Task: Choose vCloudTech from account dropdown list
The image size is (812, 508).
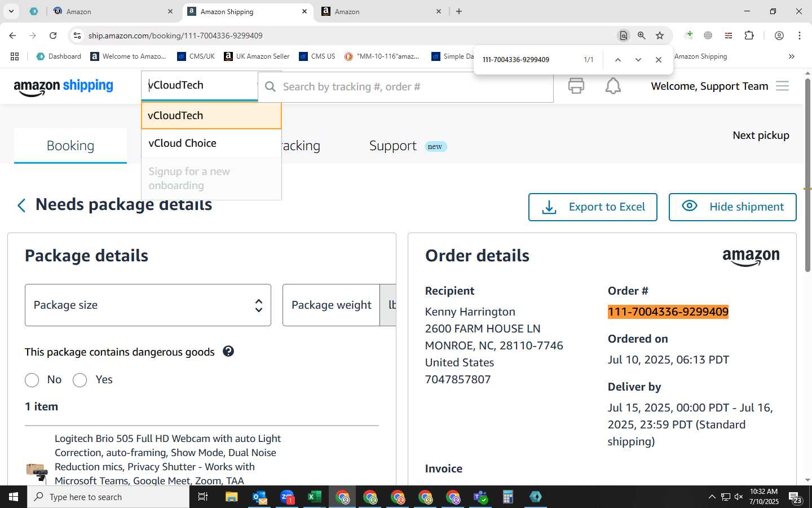Action: [x=211, y=115]
